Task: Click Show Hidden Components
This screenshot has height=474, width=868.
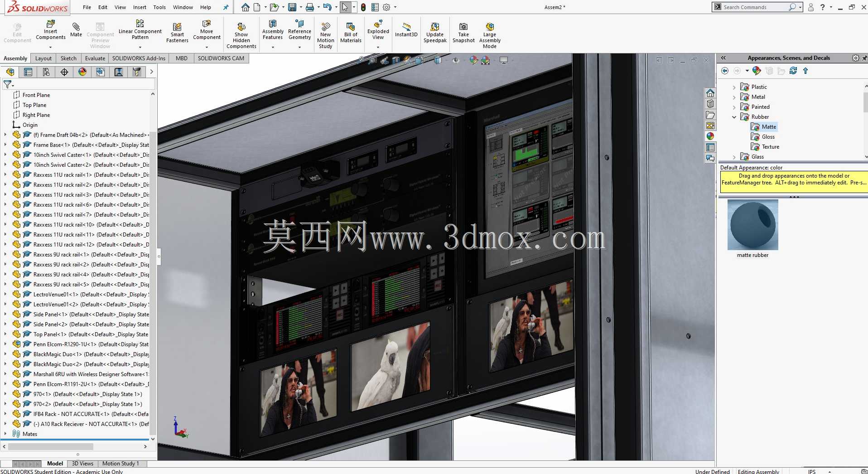Action: pos(241,35)
